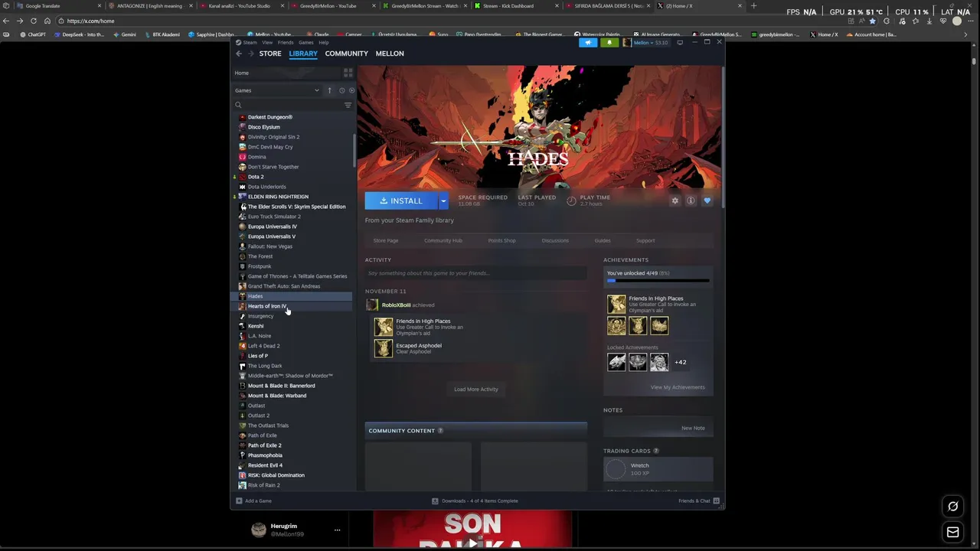This screenshot has width=980, height=551.
Task: Open Hades Community Hub link
Action: click(443, 240)
